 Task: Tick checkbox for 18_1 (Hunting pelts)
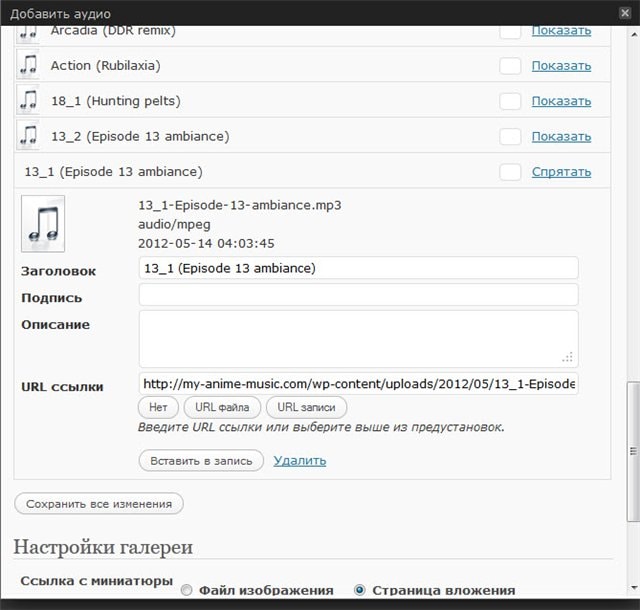coord(510,101)
